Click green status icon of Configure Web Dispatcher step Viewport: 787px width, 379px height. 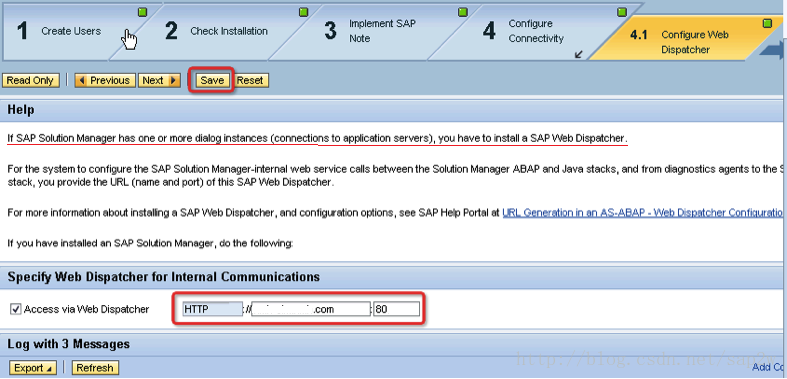[767, 24]
